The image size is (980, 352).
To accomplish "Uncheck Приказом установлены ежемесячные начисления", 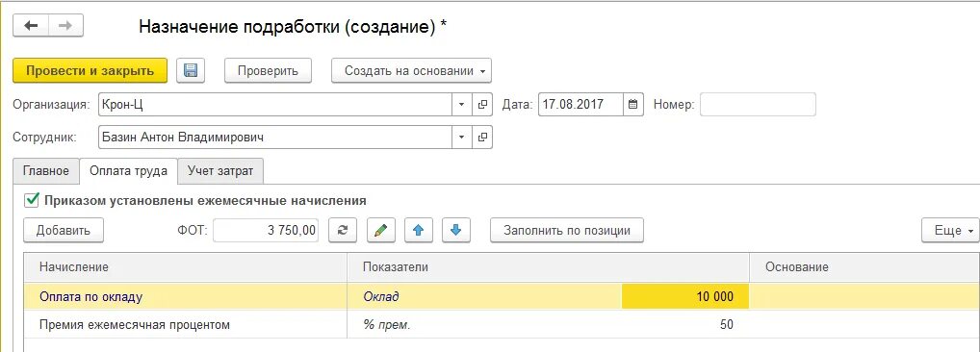I will click(31, 201).
